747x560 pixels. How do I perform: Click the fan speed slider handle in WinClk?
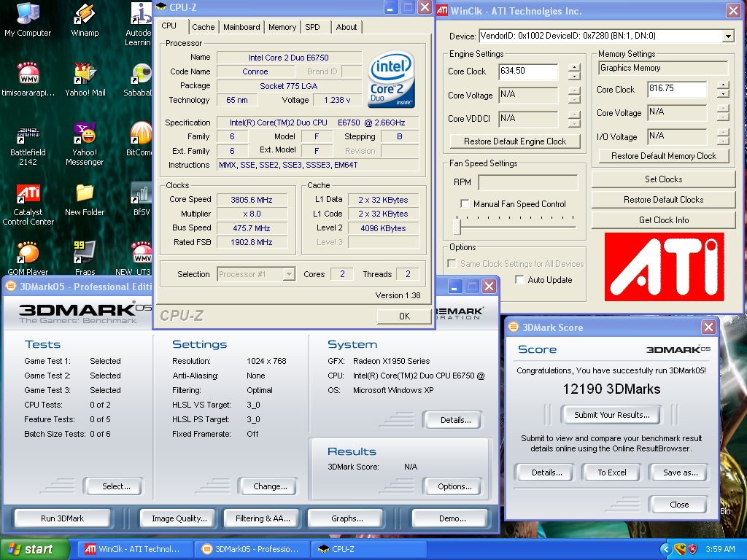tap(457, 226)
